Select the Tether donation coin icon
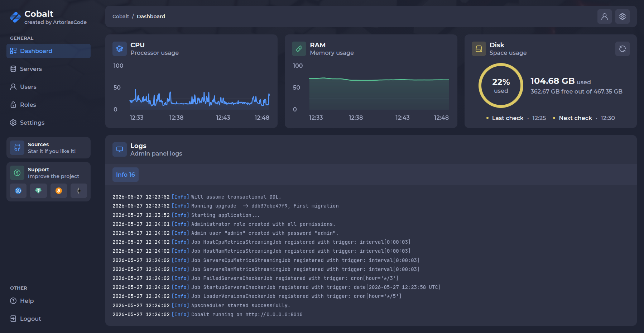The width and height of the screenshot is (644, 333). click(38, 191)
